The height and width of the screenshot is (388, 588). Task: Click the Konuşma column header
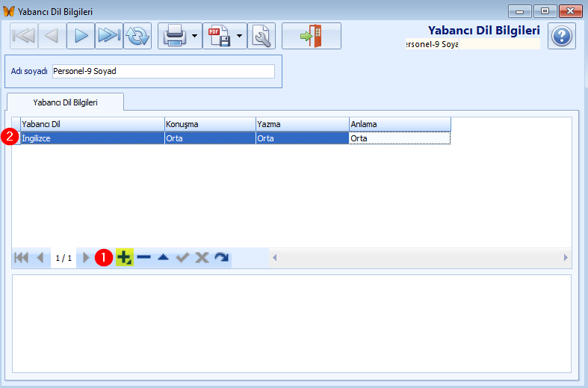(210, 124)
